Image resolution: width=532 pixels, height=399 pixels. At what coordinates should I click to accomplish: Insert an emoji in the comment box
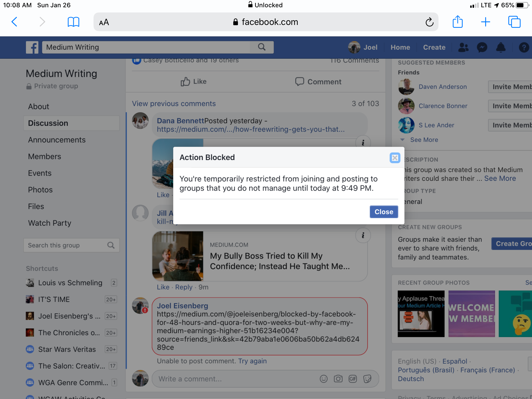[323, 379]
